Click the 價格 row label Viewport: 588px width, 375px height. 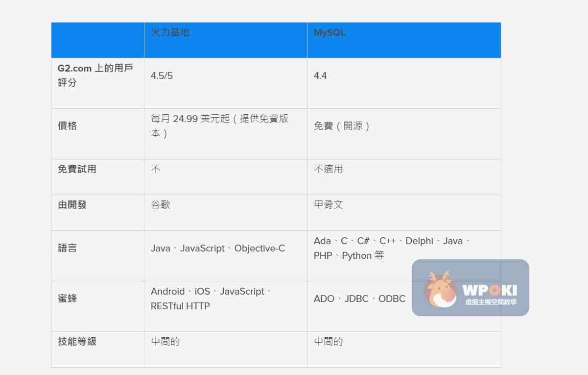[64, 126]
